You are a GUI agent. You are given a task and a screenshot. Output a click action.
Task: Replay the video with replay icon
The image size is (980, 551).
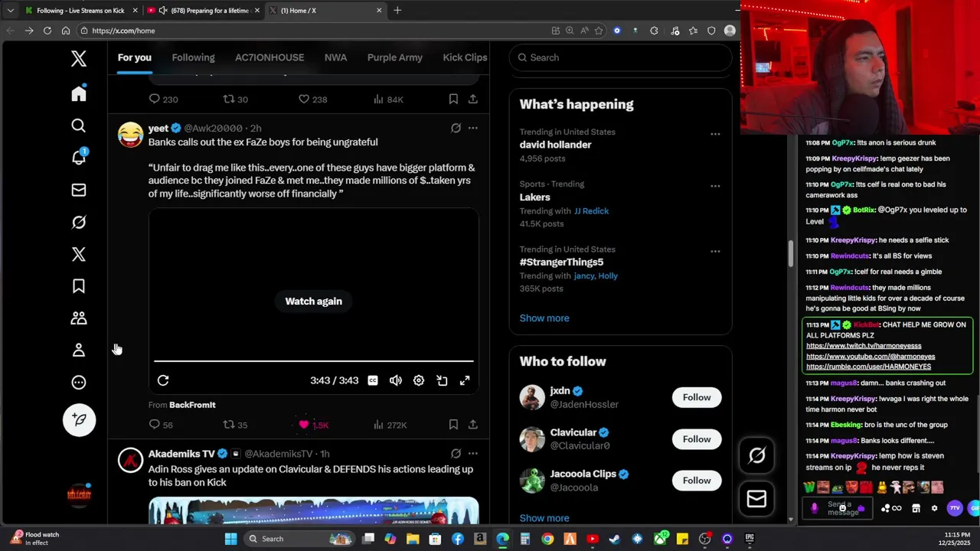pos(163,380)
